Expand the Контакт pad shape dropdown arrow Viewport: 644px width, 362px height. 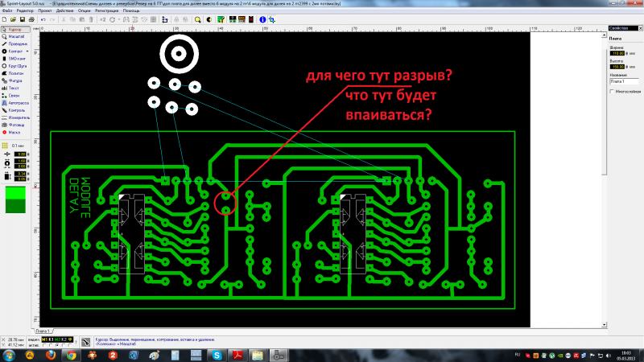tap(27, 51)
